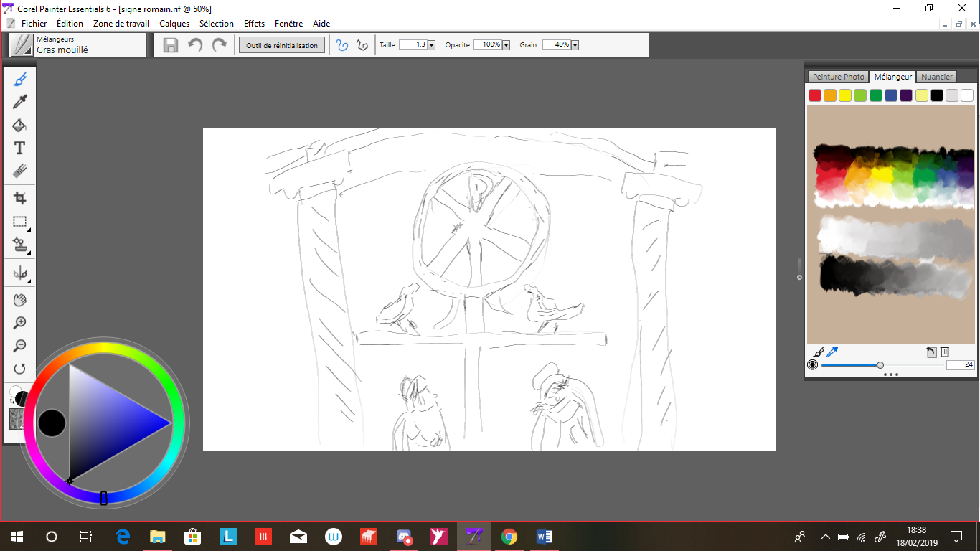
Task: Choose the Text tool
Action: coord(19,149)
